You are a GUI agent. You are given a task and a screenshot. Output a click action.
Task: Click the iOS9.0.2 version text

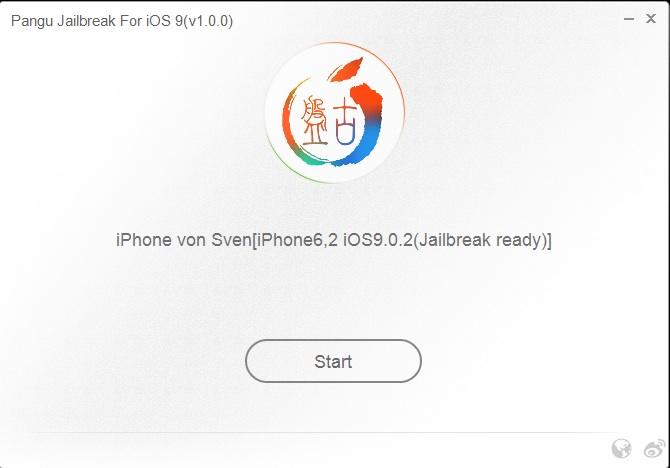[376, 240]
